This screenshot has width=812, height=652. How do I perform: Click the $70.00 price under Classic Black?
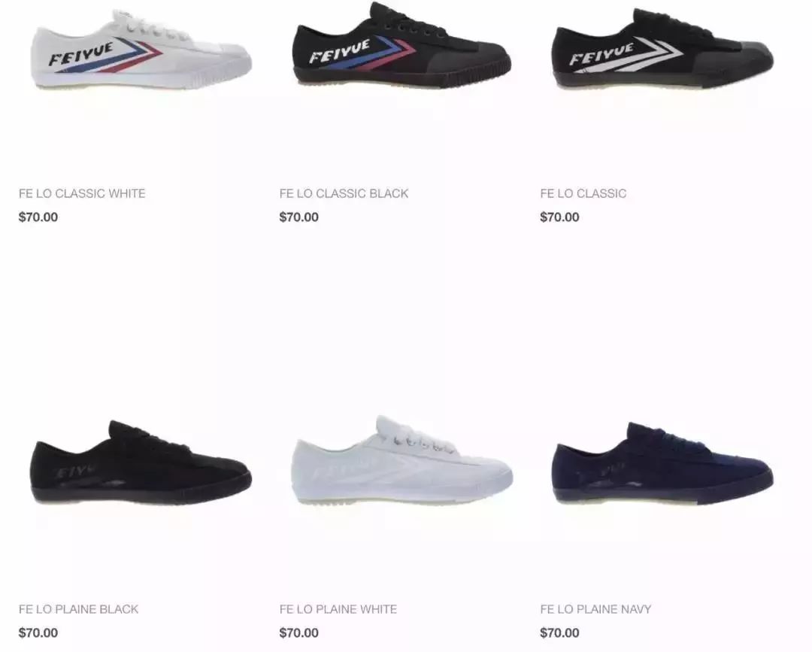click(x=298, y=217)
